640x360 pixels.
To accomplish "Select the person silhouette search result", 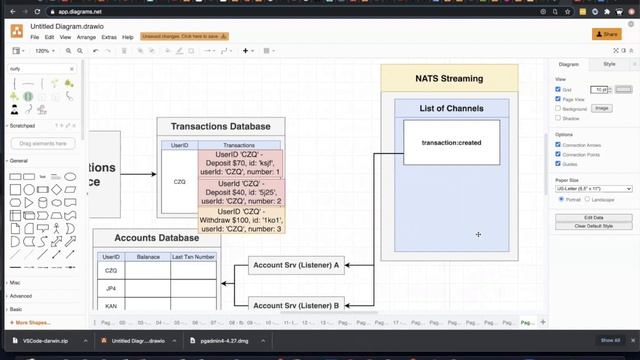I will tap(15, 109).
